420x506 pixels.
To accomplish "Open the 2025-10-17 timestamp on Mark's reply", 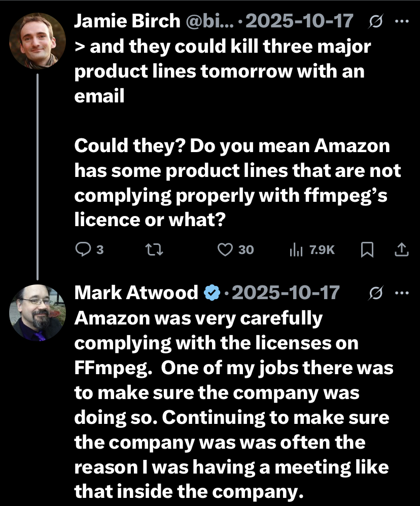I will point(284,293).
